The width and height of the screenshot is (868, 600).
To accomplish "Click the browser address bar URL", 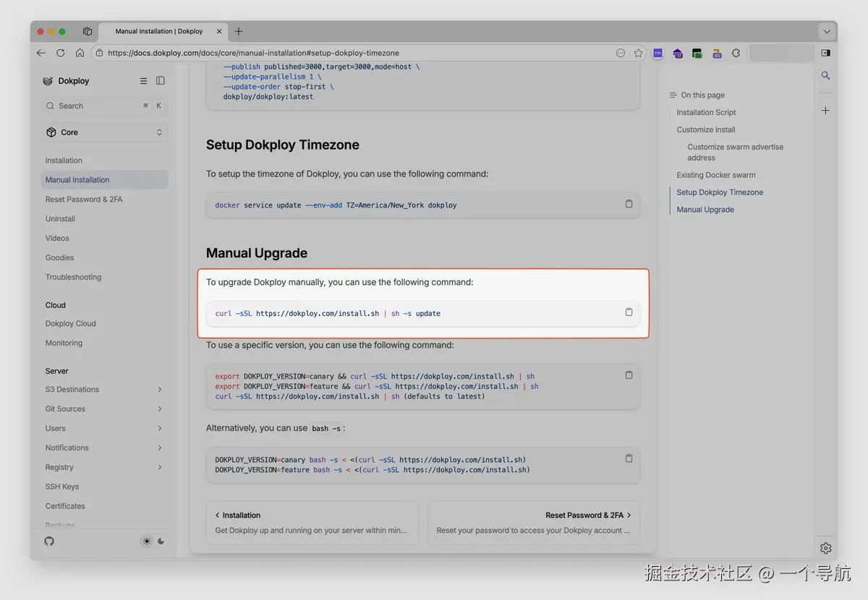I will pos(253,53).
